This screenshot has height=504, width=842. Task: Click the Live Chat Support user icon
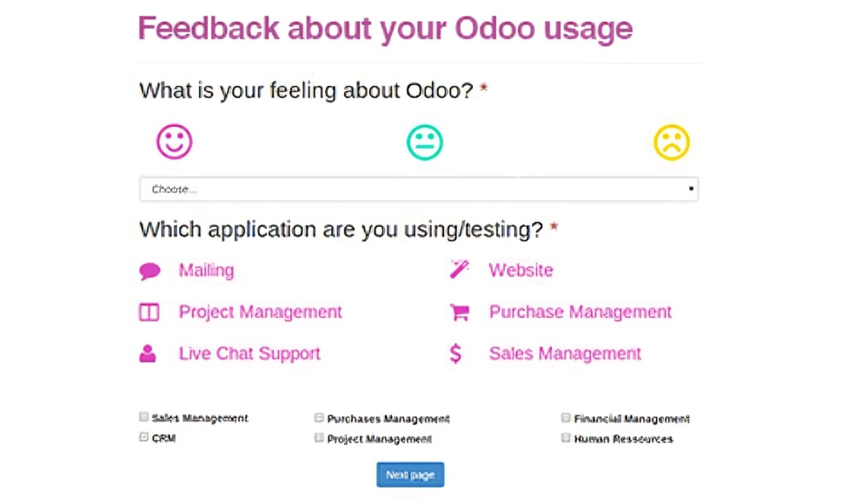click(148, 353)
